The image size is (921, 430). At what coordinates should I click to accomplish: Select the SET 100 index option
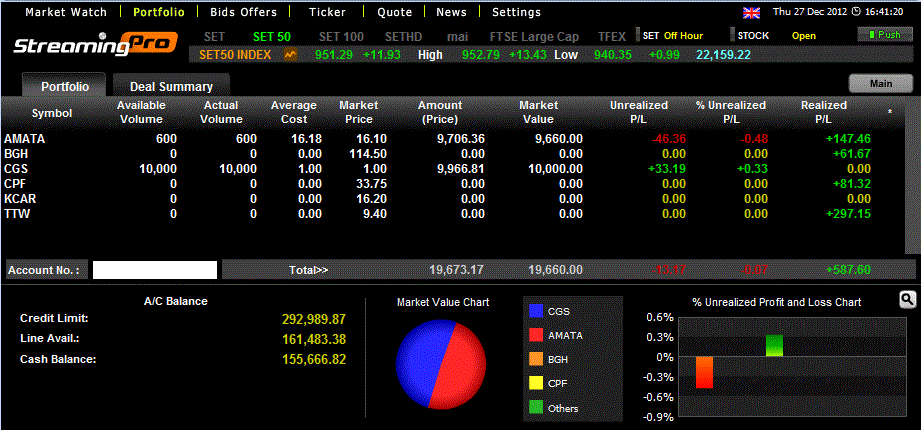pyautogui.click(x=340, y=36)
